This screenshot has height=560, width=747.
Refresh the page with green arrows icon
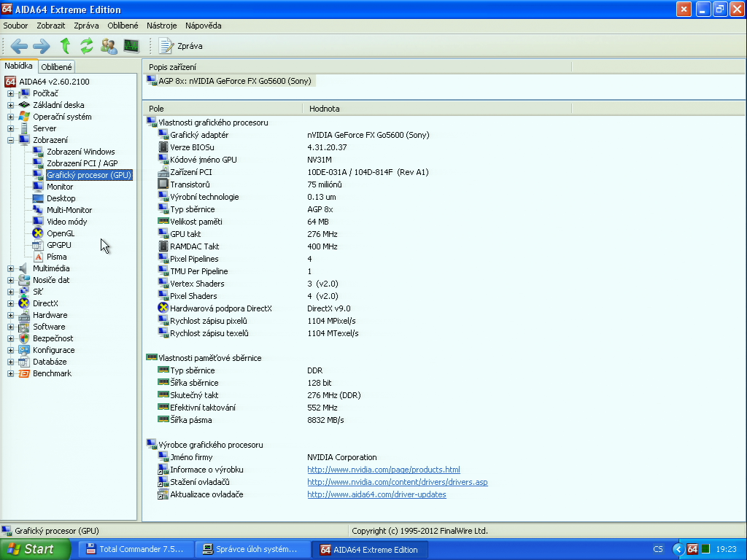tap(87, 46)
